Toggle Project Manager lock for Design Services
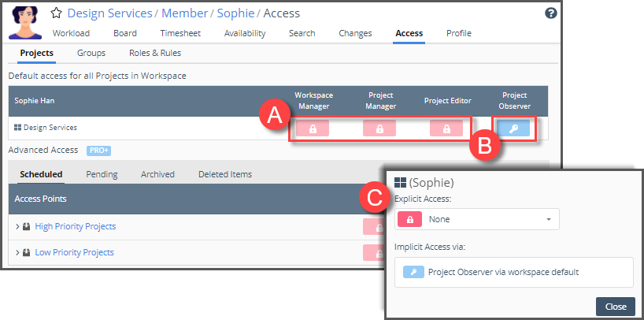Screen dimensions: 644x320 pos(379,128)
